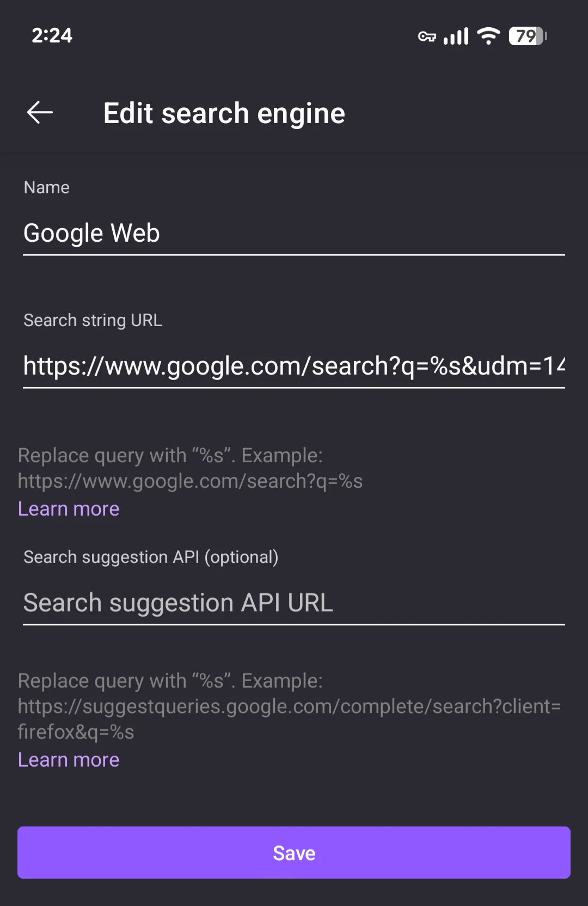Tap the battery level indicator
The width and height of the screenshot is (588, 906).
tap(528, 36)
